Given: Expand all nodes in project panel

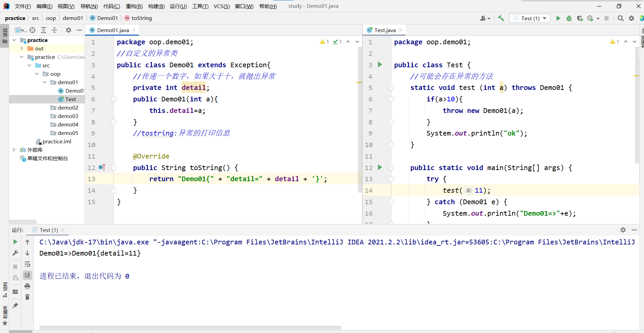Looking at the screenshot, I should (x=44, y=30).
